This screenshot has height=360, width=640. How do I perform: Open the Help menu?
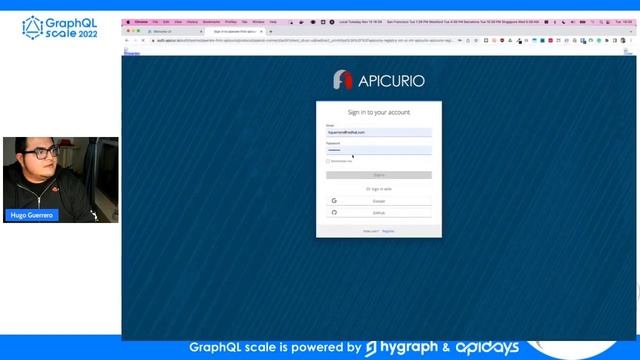point(273,22)
